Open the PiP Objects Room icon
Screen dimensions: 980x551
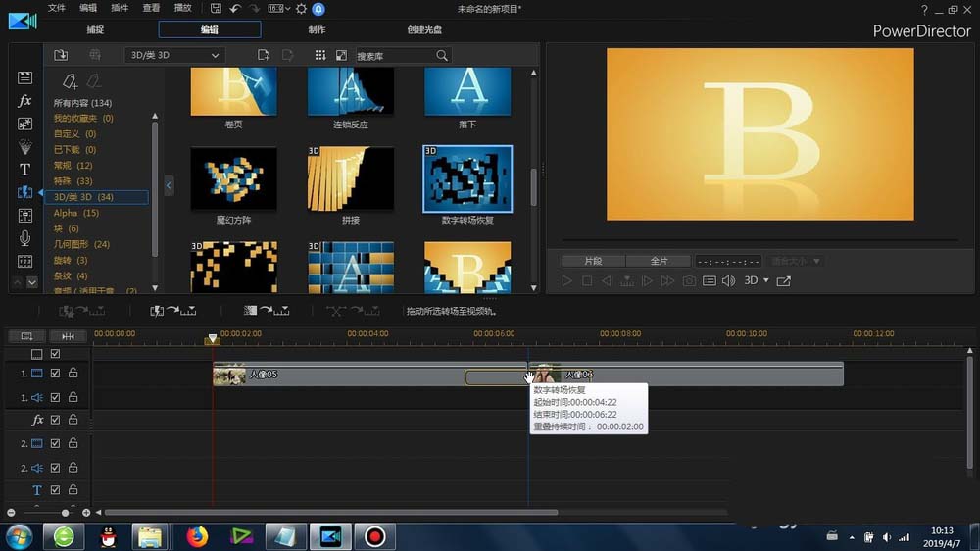pyautogui.click(x=25, y=124)
